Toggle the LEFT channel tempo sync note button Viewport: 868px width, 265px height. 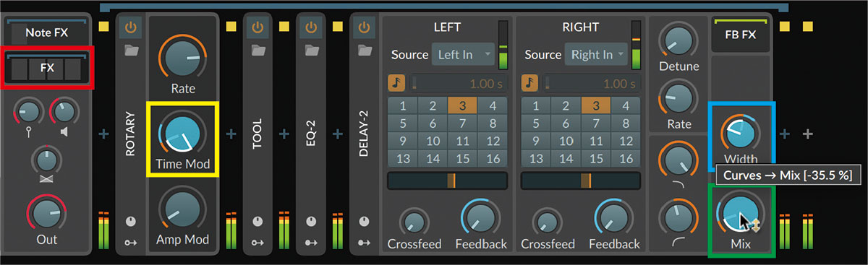397,83
